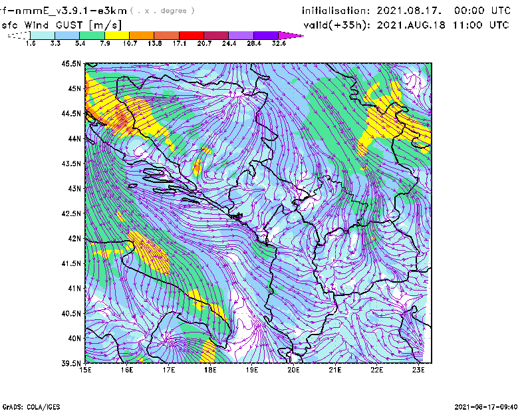Screen dimensions: 532x411
Task: Click the 39.5N latitude label
Action: 71,363
